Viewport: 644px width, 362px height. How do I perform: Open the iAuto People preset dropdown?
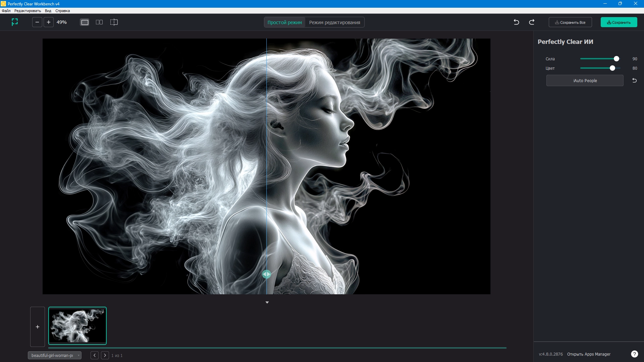click(585, 81)
